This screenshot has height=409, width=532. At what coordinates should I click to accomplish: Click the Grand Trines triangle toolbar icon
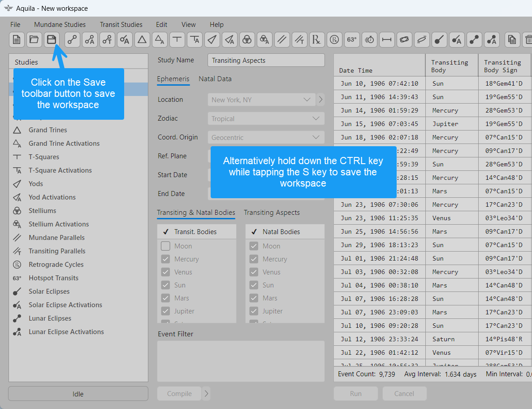[x=142, y=40]
